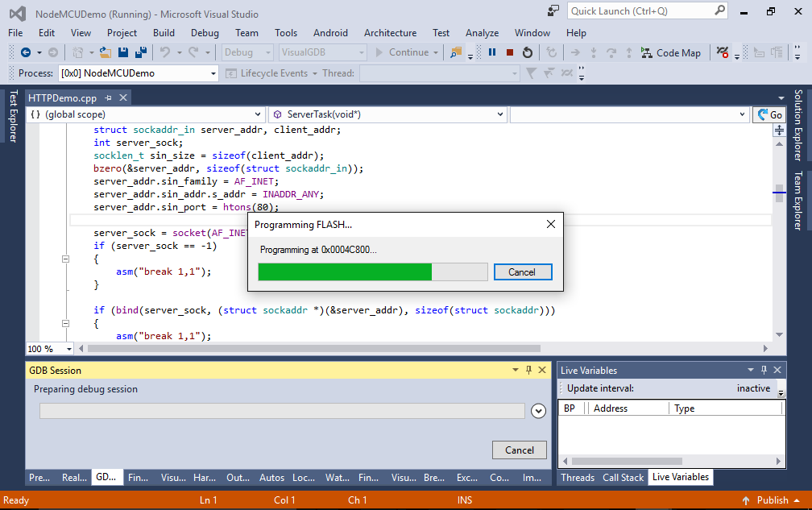Click the Undo arrow icon
This screenshot has height=510, width=812.
[x=164, y=52]
